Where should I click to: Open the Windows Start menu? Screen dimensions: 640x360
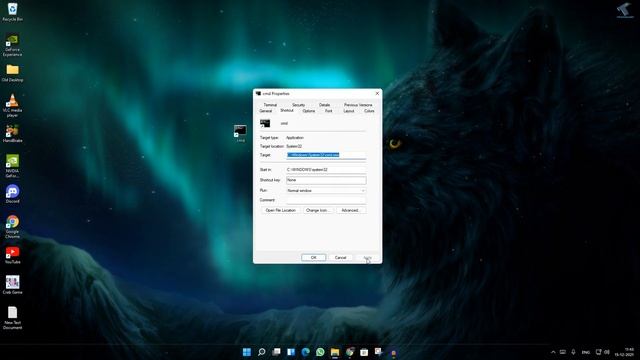[x=247, y=352]
